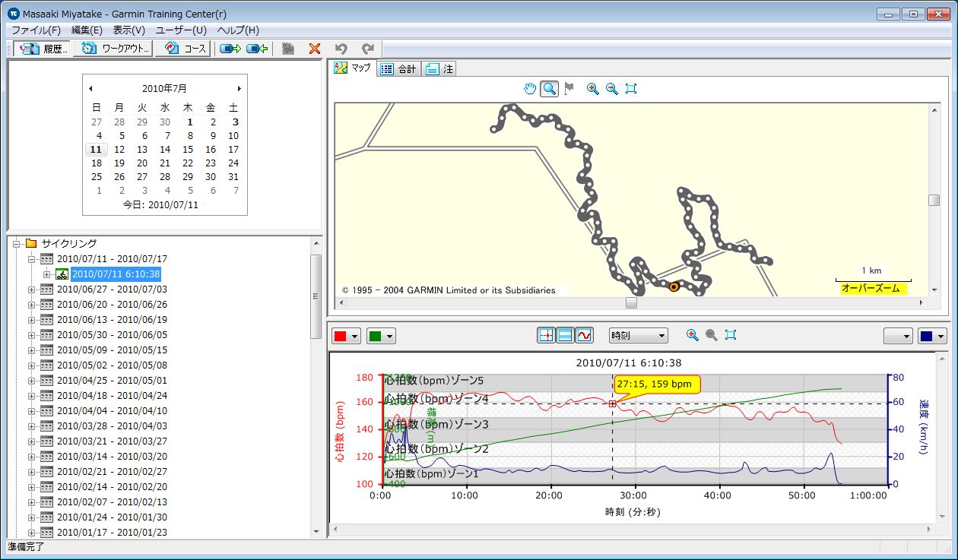Click the undo arrow in the toolbar

click(341, 49)
